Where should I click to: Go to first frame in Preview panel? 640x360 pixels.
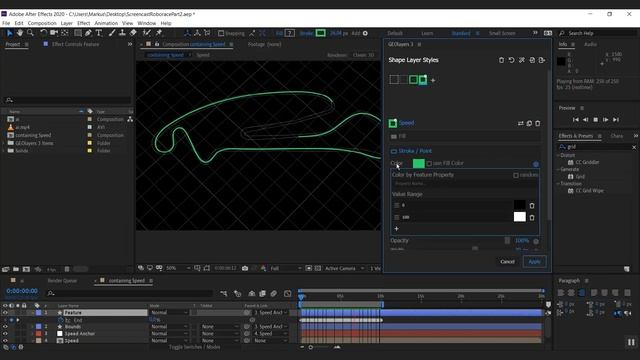tap(576, 120)
